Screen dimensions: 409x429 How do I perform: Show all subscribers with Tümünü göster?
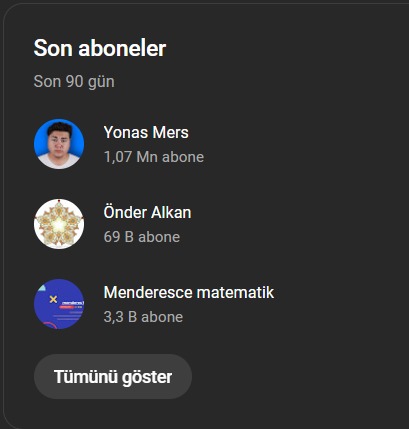point(113,377)
